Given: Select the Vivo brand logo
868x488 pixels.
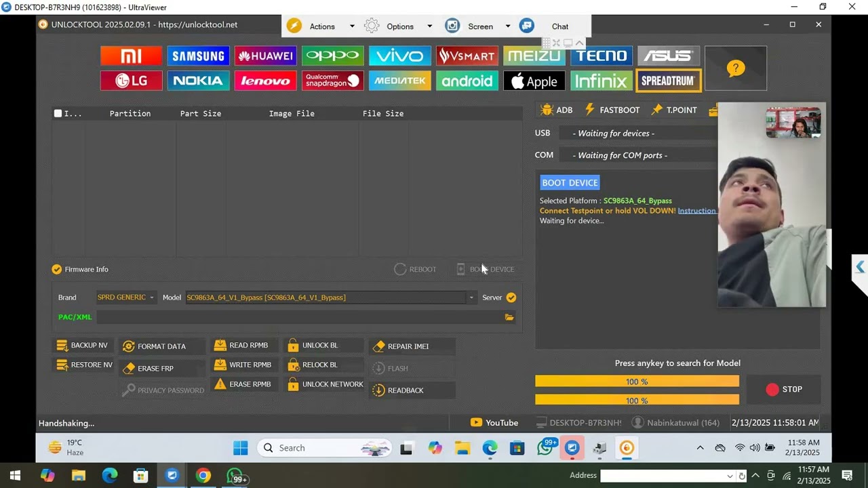Looking at the screenshot, I should (399, 56).
